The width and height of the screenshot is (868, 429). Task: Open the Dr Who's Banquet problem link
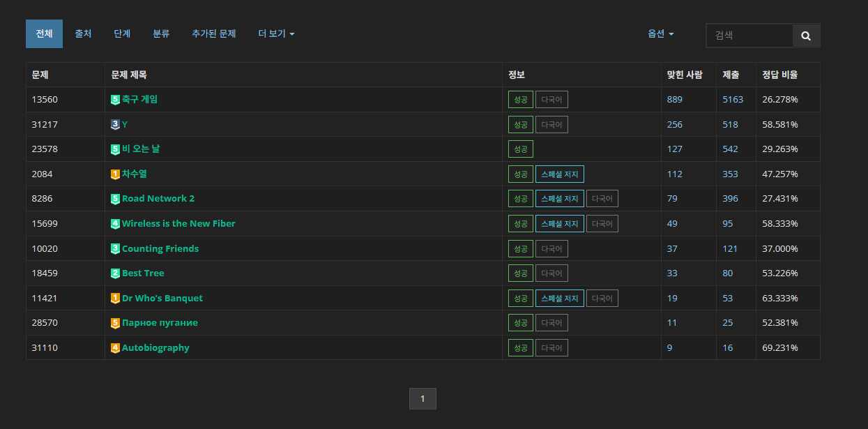coord(162,299)
